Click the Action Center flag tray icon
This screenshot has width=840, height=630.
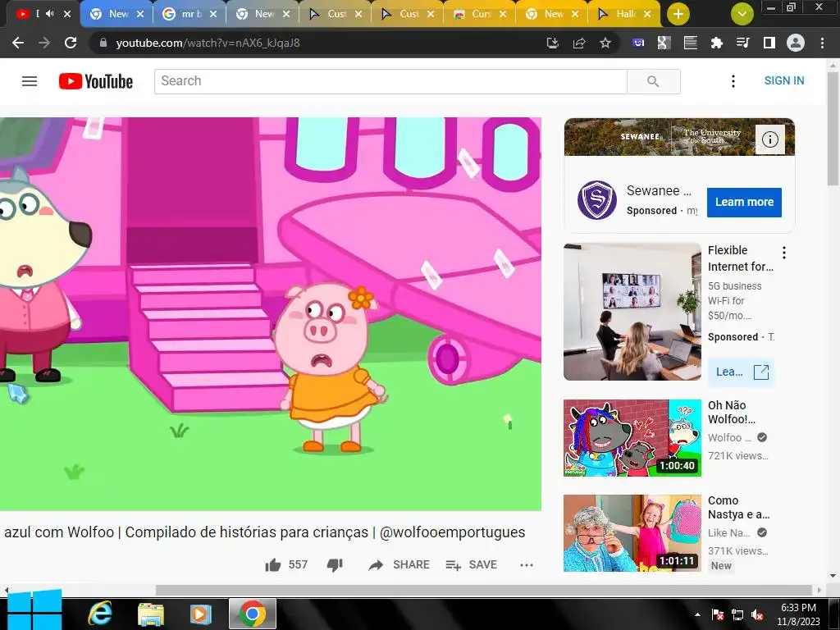[x=718, y=615]
